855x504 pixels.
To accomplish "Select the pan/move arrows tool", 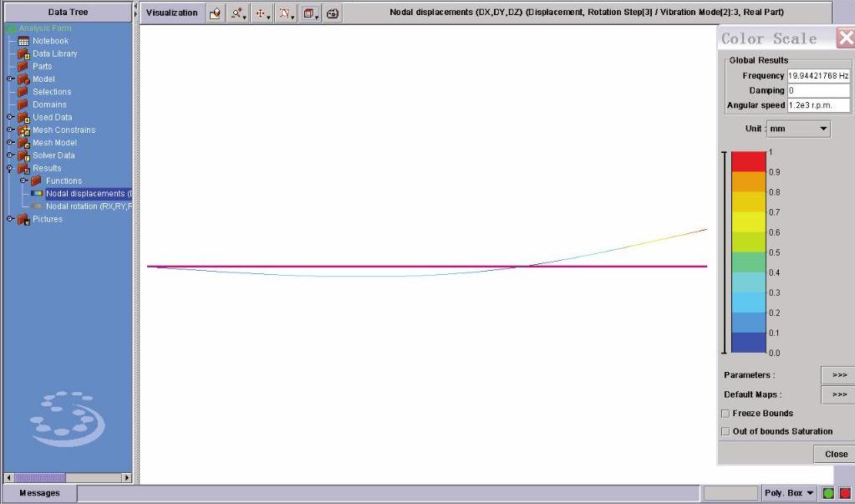I will point(262,13).
